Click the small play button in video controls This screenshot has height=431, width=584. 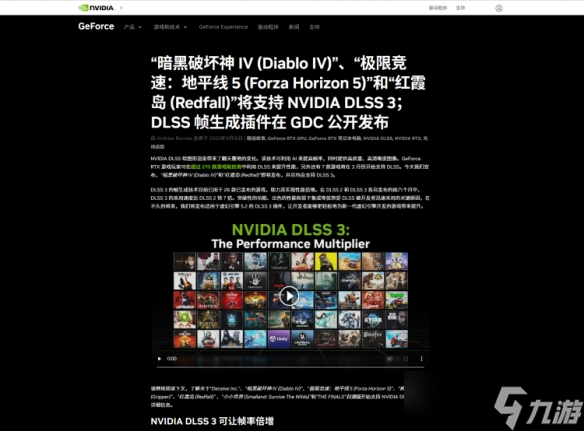pos(159,359)
